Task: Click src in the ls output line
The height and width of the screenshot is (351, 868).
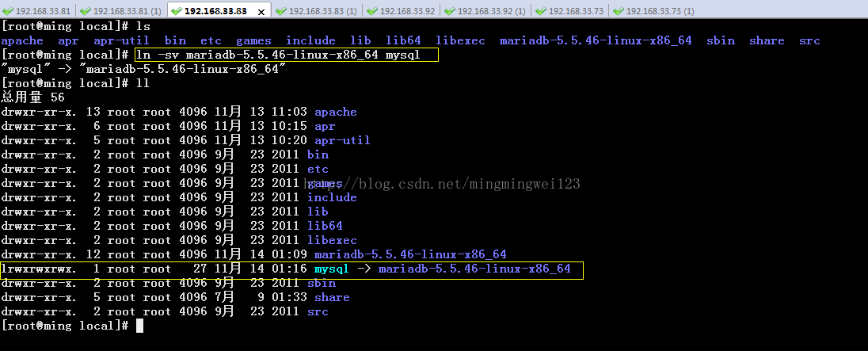Action: coord(809,40)
